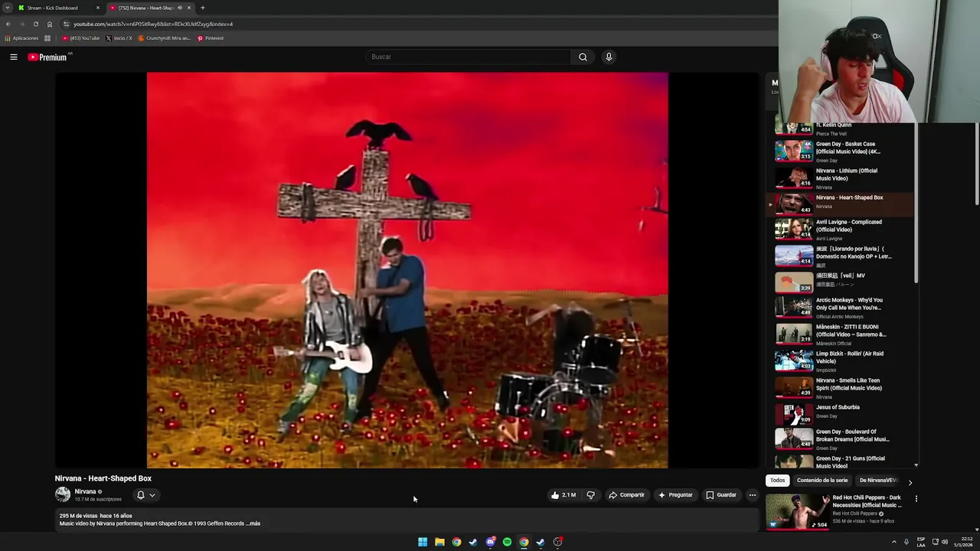
Task: Open Pinterest bookmark
Action: click(x=211, y=38)
